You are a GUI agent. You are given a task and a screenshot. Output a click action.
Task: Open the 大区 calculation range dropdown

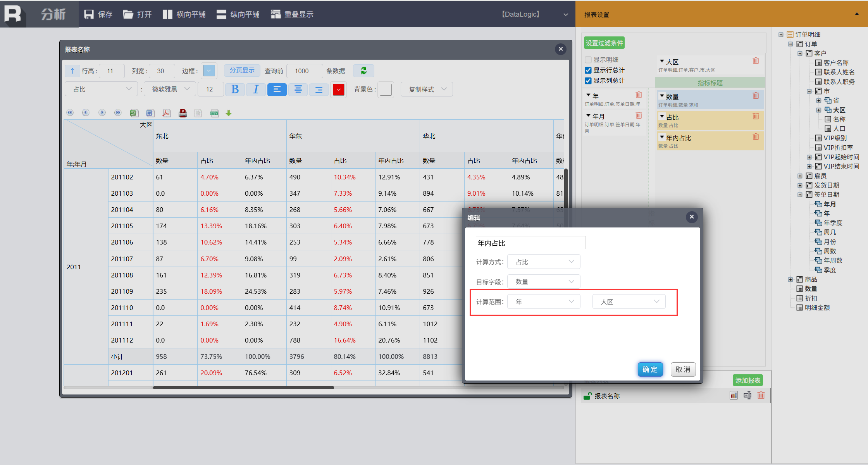coord(629,302)
